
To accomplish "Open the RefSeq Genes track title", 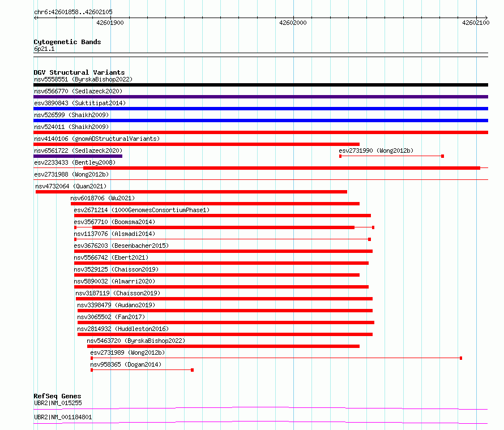I will coord(58,396).
